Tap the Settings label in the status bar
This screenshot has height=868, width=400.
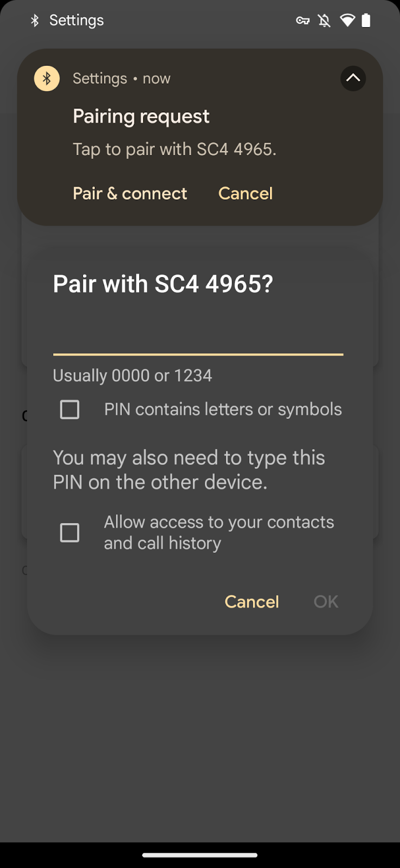tap(76, 21)
